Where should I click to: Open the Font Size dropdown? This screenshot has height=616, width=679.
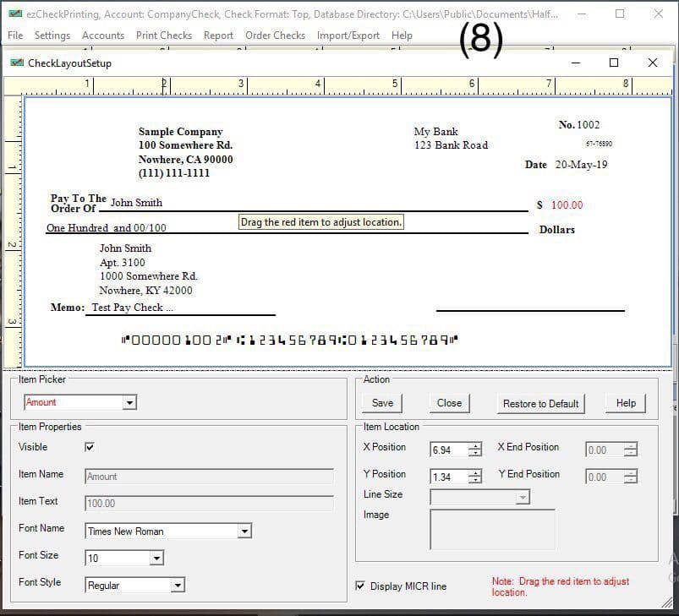coord(156,559)
